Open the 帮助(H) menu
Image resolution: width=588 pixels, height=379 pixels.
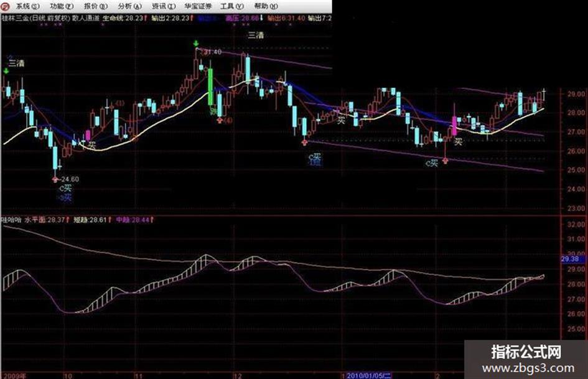pyautogui.click(x=266, y=6)
